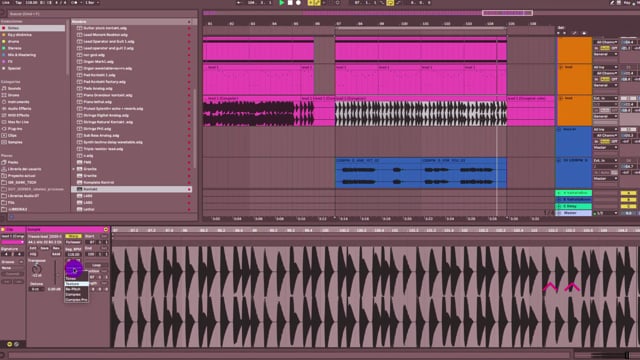The height and width of the screenshot is (360, 640).
Task: Start playback with the Play button
Action: 281,2
